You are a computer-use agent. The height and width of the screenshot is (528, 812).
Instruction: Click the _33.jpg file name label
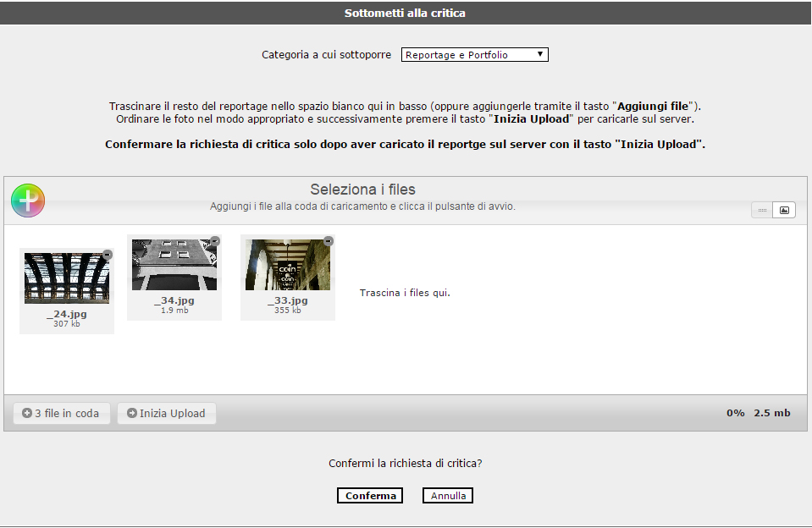click(x=288, y=300)
